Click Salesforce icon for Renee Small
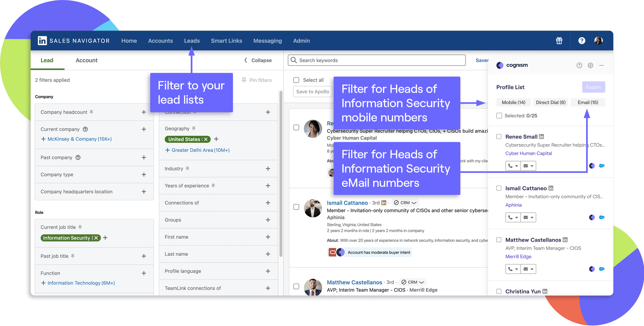This screenshot has height=326, width=644. pyautogui.click(x=601, y=166)
